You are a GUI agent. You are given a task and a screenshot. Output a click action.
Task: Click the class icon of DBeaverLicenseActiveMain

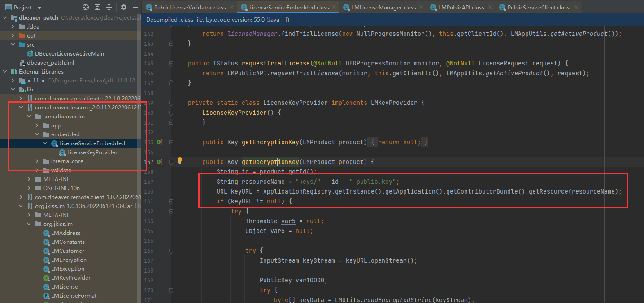[30, 54]
